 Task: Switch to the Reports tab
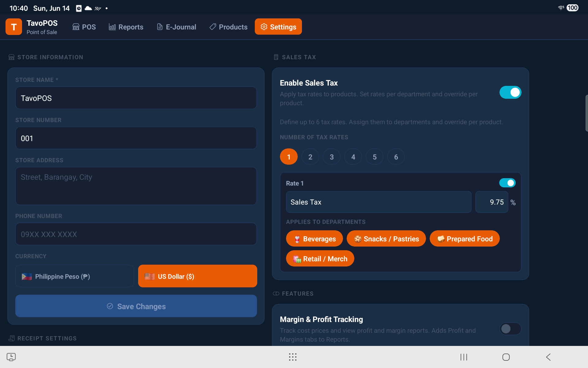[126, 27]
